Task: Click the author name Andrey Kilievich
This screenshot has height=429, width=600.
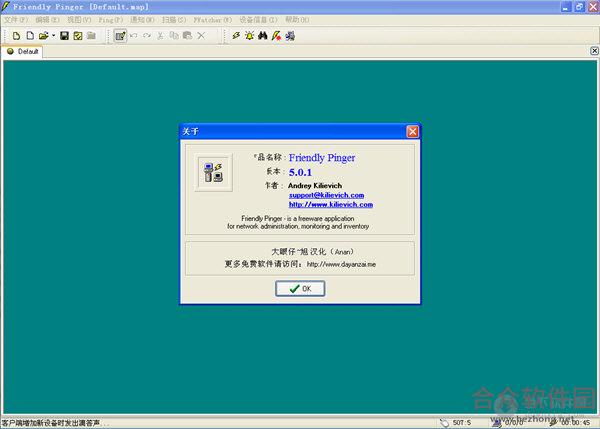Action: pyautogui.click(x=315, y=186)
